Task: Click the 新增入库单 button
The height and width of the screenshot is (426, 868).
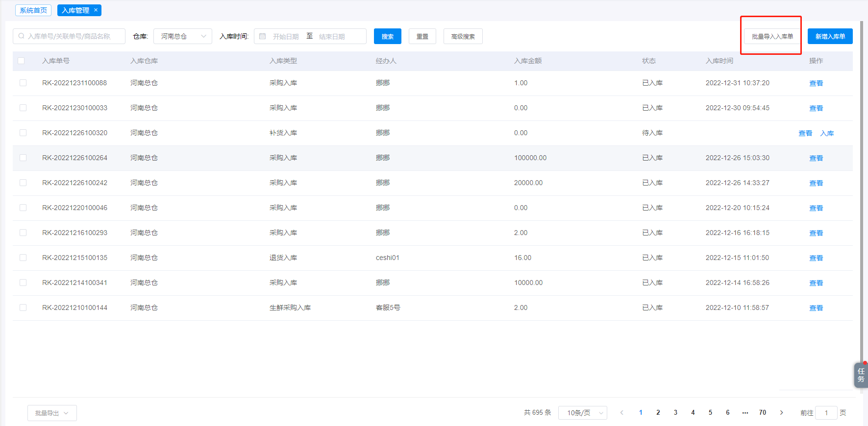Action: pos(830,36)
